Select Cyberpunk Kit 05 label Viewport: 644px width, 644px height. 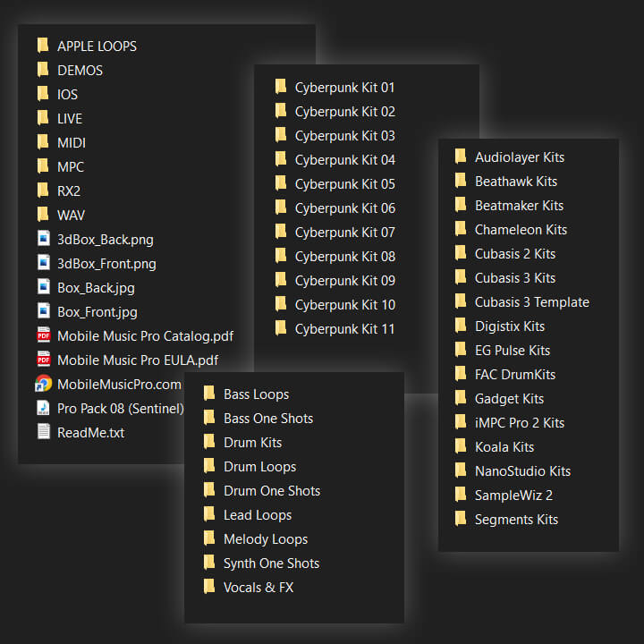(345, 184)
